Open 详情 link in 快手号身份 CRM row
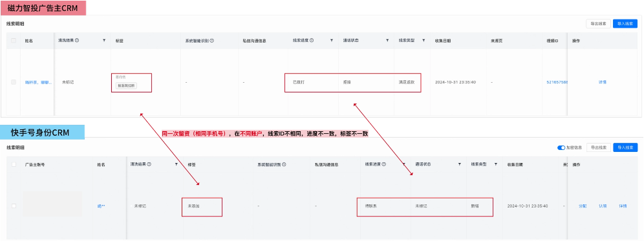The image size is (644, 245). (x=623, y=206)
